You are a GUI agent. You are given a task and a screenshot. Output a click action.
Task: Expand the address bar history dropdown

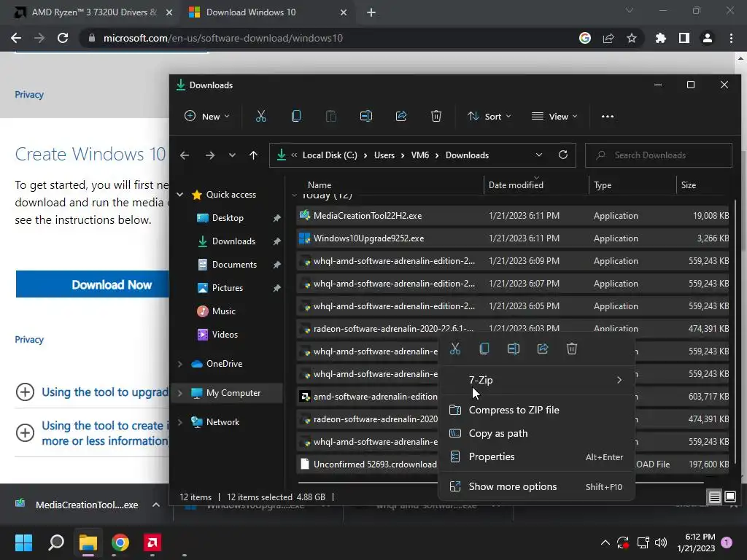click(539, 155)
